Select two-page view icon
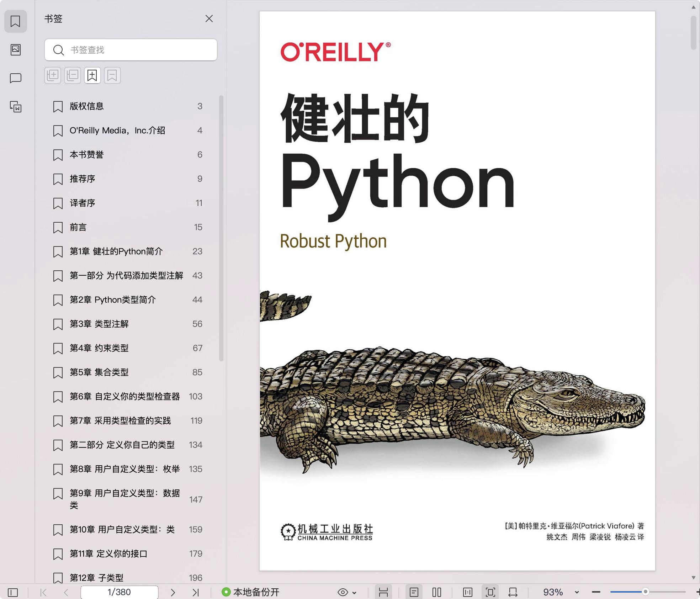The image size is (700, 599). point(437,592)
